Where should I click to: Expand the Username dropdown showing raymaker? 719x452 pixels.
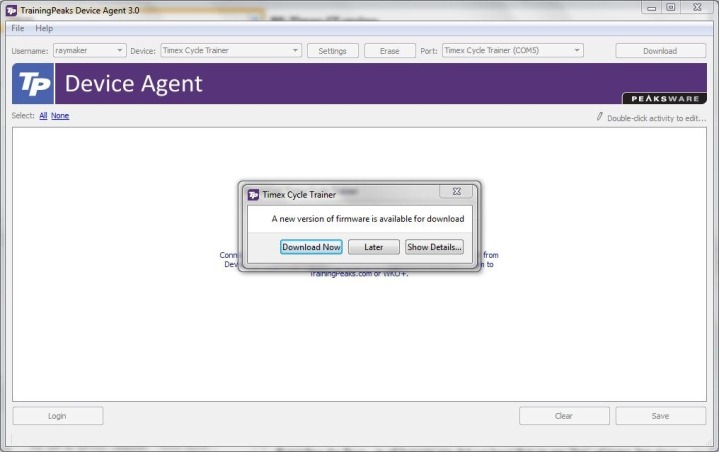89,50
